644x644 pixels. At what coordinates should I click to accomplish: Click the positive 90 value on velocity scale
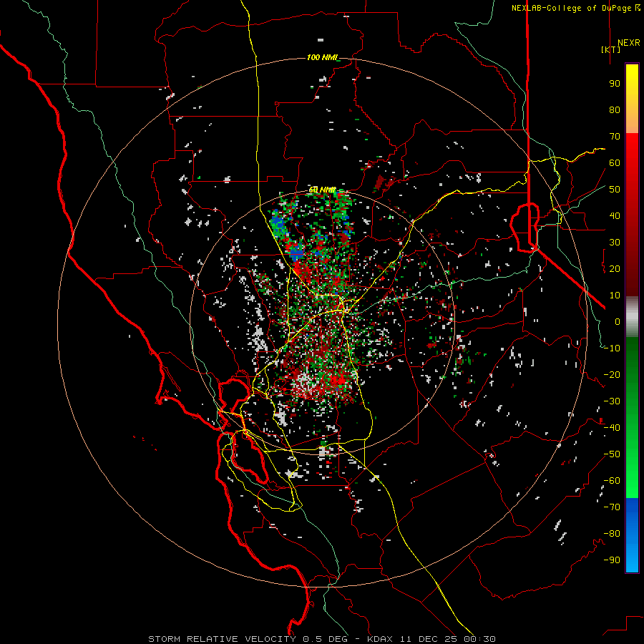pos(615,84)
